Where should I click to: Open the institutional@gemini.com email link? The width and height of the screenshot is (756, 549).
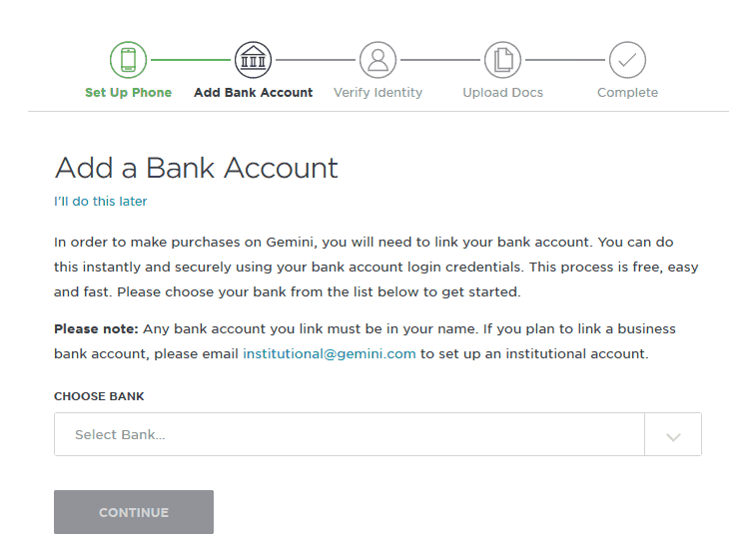click(x=329, y=354)
